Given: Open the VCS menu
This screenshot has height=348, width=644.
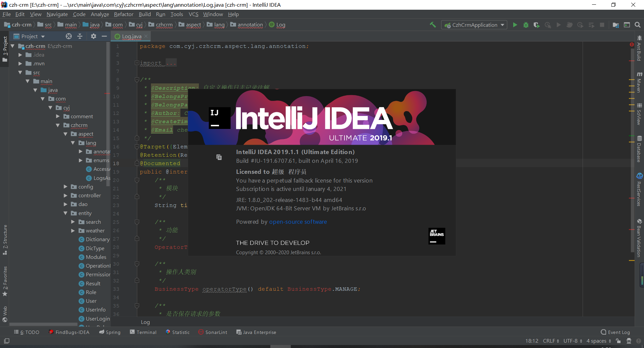Looking at the screenshot, I should [194, 14].
